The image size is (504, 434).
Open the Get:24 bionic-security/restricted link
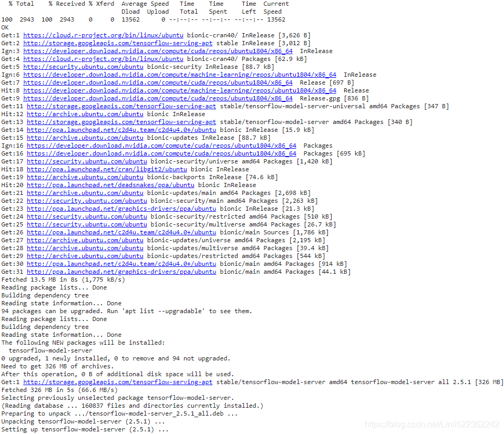click(x=87, y=216)
